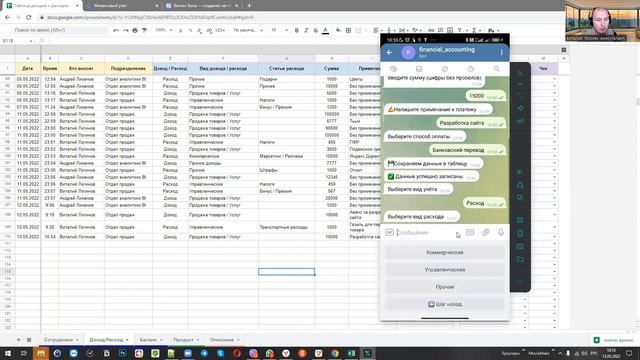Undo the last action in Sheets
This screenshot has width=640, height=360.
pos(116,30)
